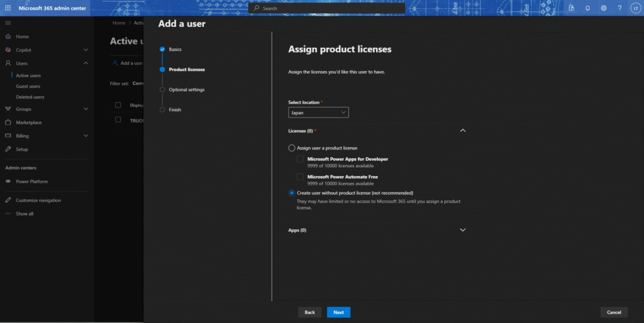The height and width of the screenshot is (323, 644).
Task: Expand the Apps section chevron
Action: (x=463, y=230)
